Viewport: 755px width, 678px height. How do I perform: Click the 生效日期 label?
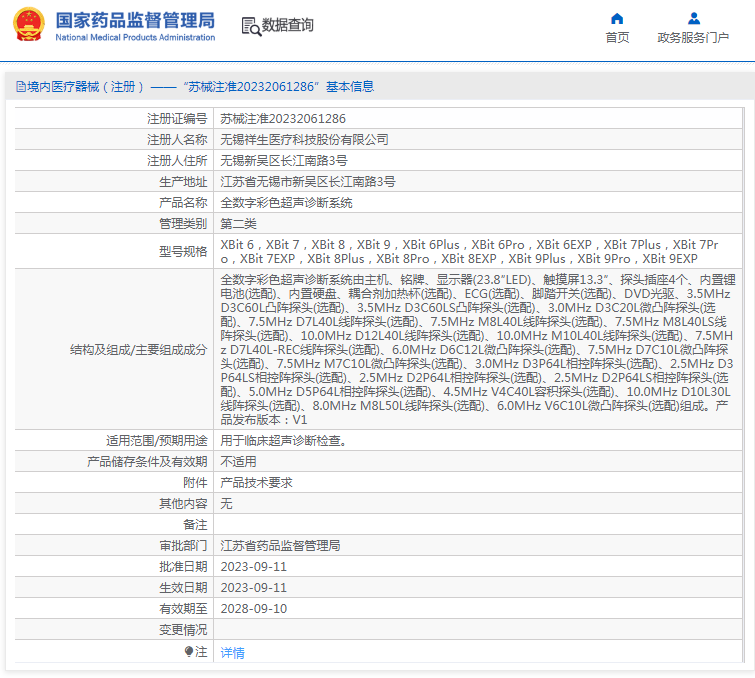click(x=183, y=587)
